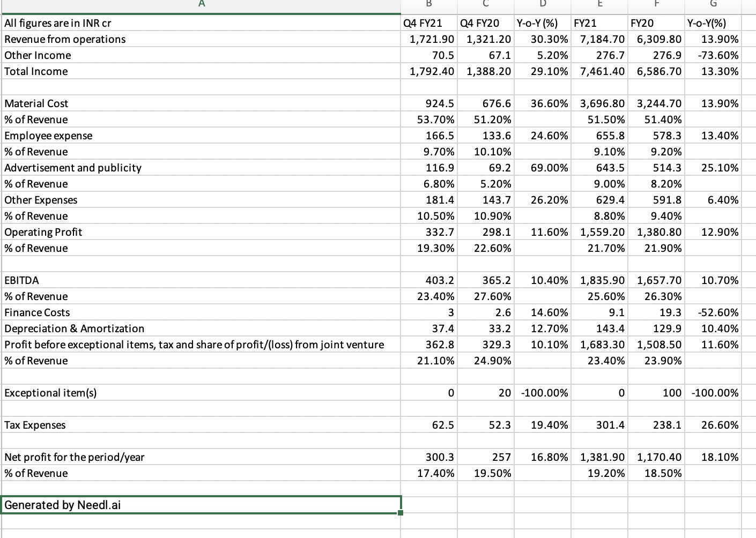The height and width of the screenshot is (538, 756).
Task: Click the 'Finance Costs' label cell
Action: point(201,312)
